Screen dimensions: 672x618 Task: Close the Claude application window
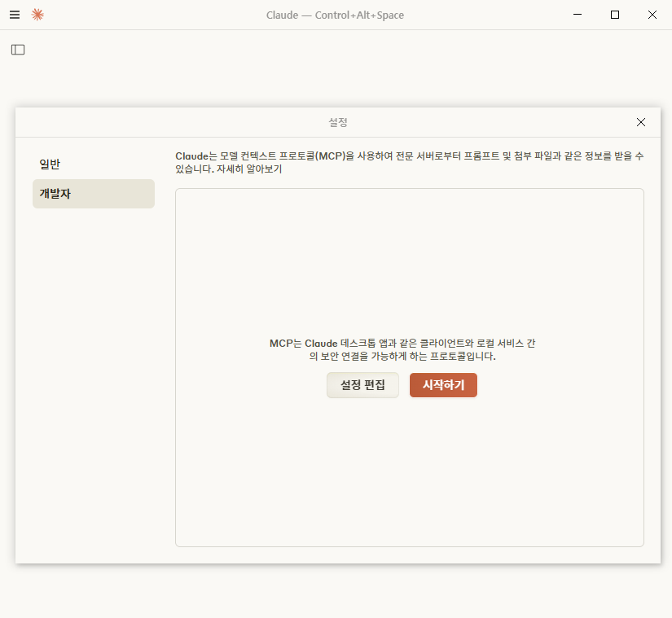(x=652, y=15)
